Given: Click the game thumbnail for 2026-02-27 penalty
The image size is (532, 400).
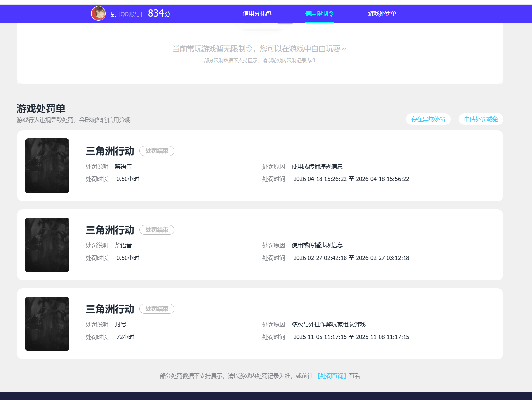Looking at the screenshot, I should click(x=47, y=245).
